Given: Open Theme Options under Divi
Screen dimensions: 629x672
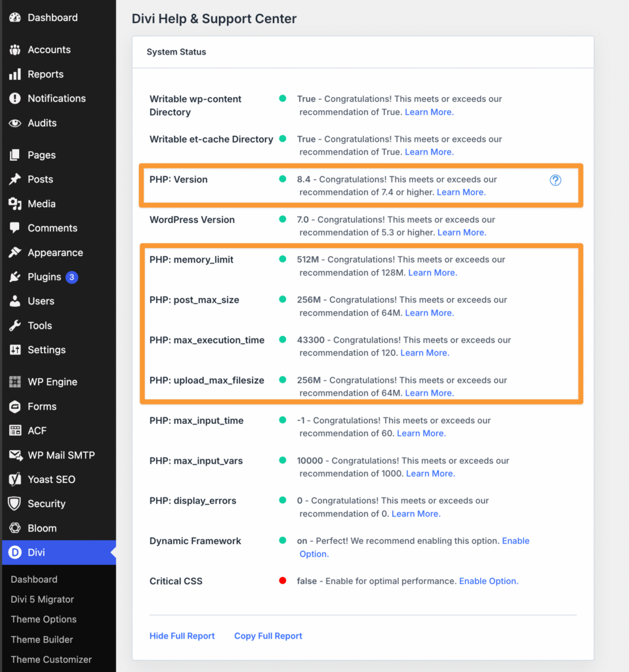Looking at the screenshot, I should coord(43,619).
